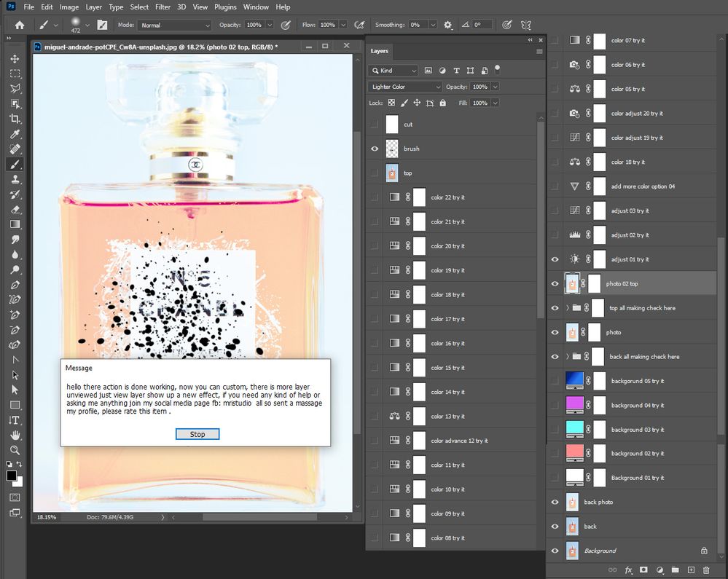Show the color 22 try it layer

[375, 197]
